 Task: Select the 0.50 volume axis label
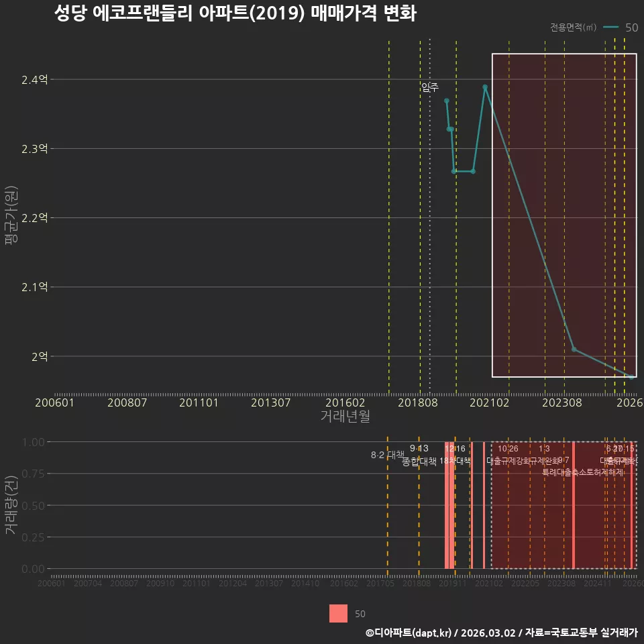click(34, 506)
